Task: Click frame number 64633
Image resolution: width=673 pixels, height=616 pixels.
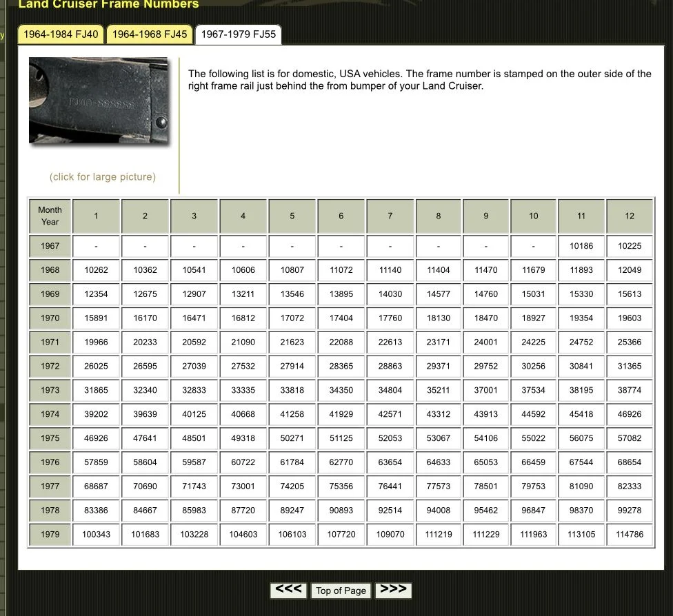Action: [x=439, y=462]
